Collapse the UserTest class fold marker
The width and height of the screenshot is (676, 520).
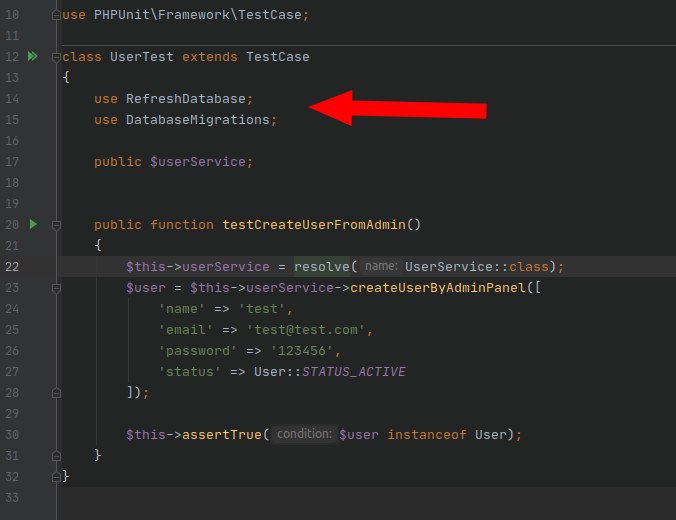tap(56, 57)
